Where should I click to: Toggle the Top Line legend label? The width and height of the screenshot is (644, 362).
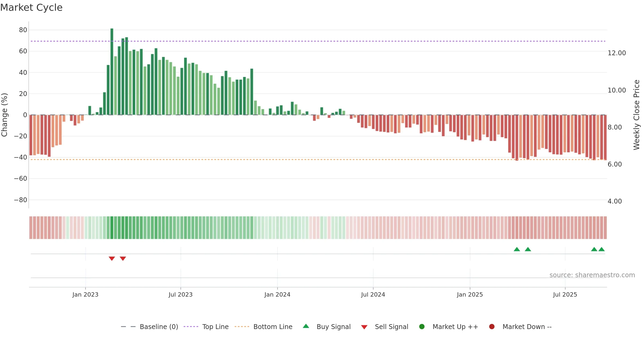click(x=215, y=327)
